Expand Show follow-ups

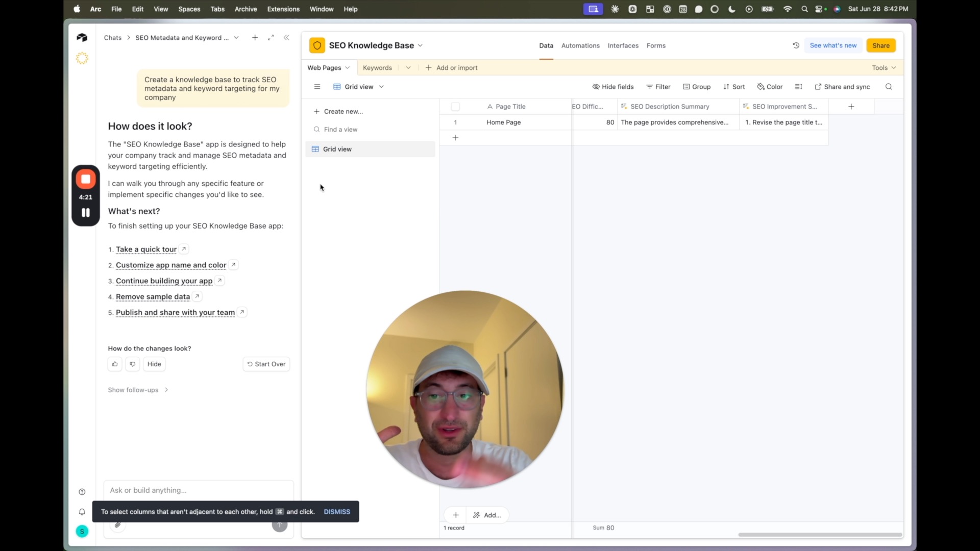pos(138,390)
